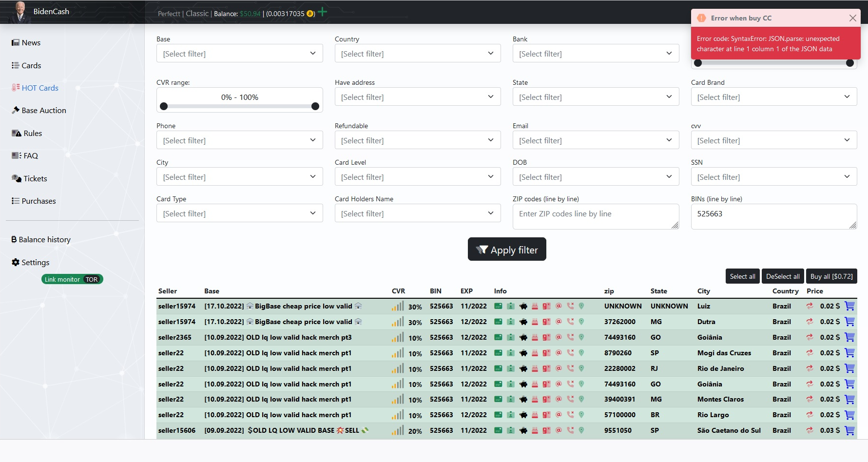
Task: Open the Phone filter dropdown
Action: tap(239, 140)
